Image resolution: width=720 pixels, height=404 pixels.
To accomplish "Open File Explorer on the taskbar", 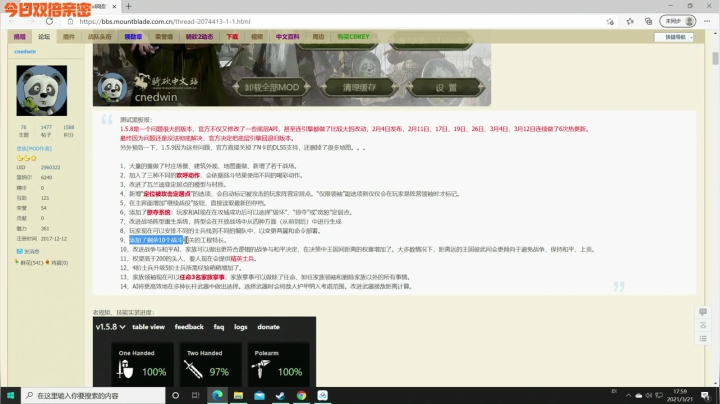I will pyautogui.click(x=238, y=395).
